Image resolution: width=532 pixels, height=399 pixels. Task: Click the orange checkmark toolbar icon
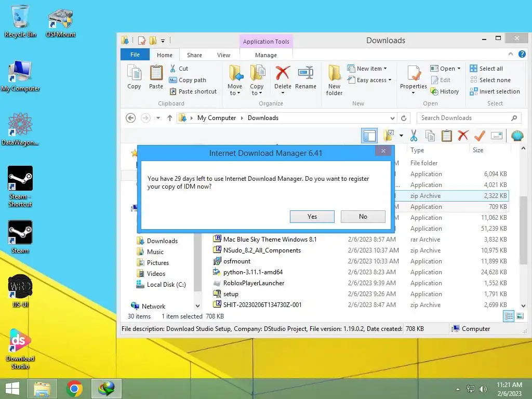480,136
